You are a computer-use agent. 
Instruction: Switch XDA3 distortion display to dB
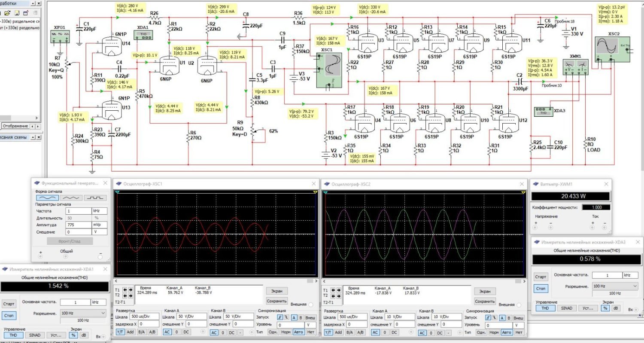(615, 308)
